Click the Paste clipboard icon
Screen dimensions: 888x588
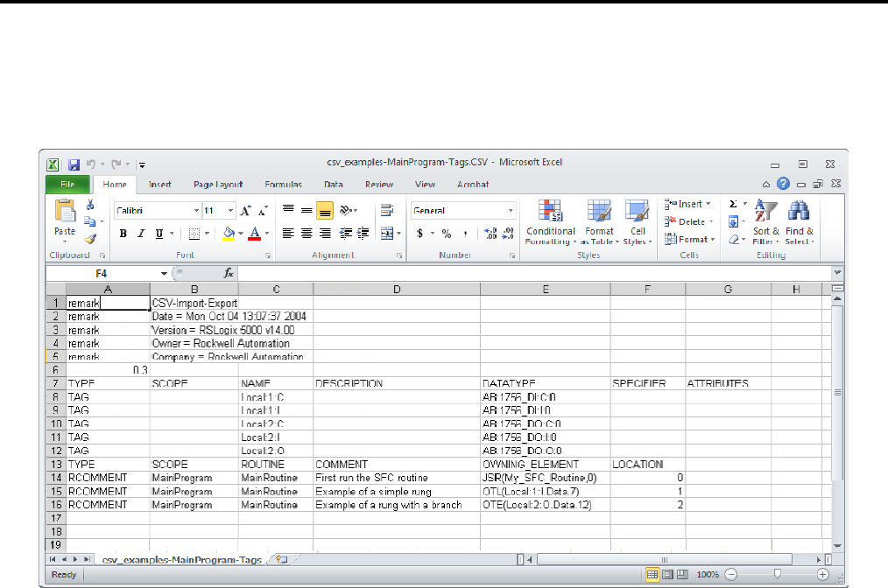[x=65, y=213]
